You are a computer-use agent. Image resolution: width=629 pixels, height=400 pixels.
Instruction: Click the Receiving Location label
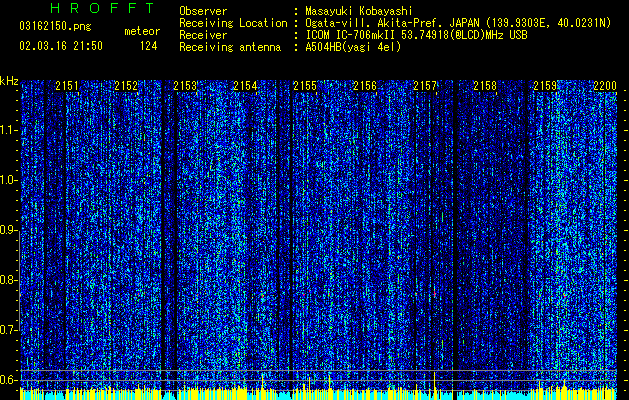click(233, 23)
